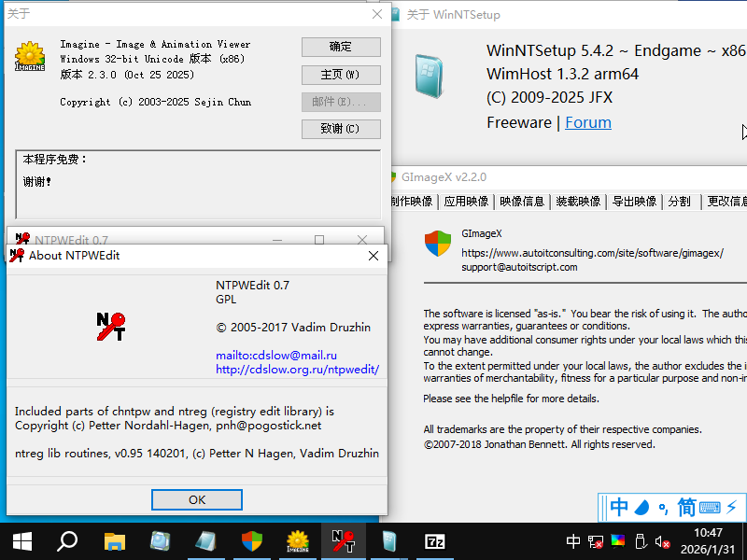Open File Explorer from the taskbar

tap(115, 540)
